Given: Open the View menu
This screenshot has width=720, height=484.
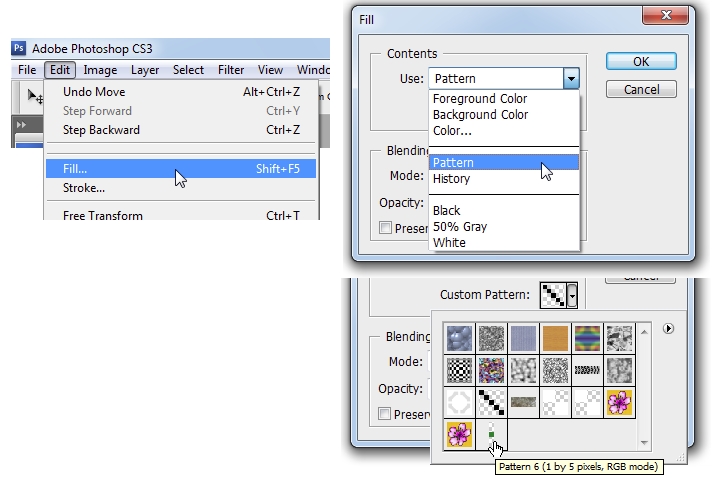Looking at the screenshot, I should click(270, 70).
